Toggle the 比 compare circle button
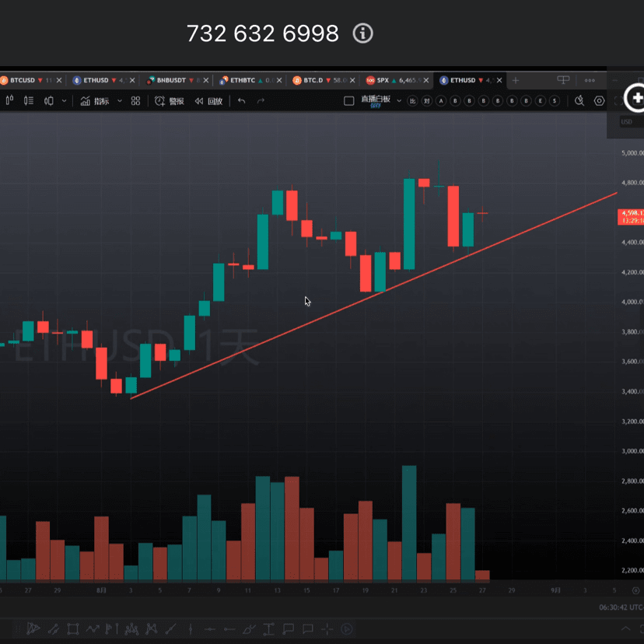The height and width of the screenshot is (644, 644). point(412,101)
